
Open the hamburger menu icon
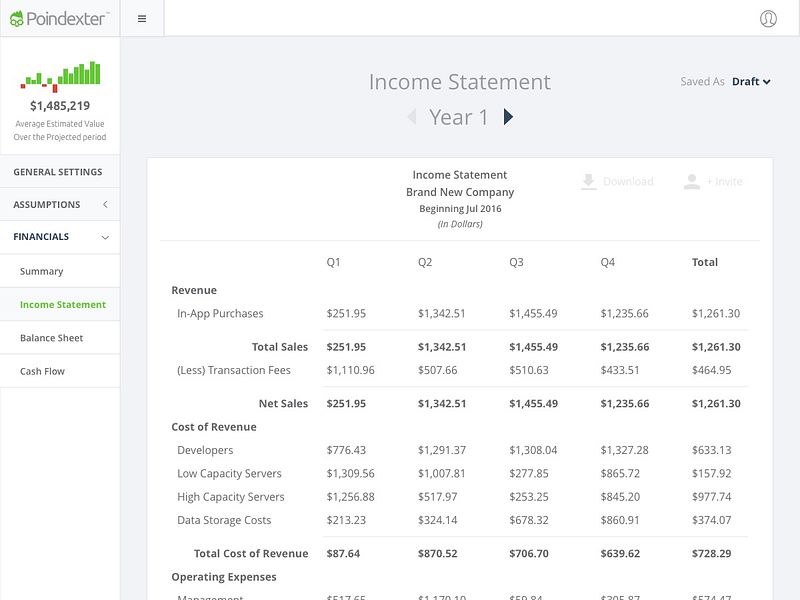tap(141, 17)
